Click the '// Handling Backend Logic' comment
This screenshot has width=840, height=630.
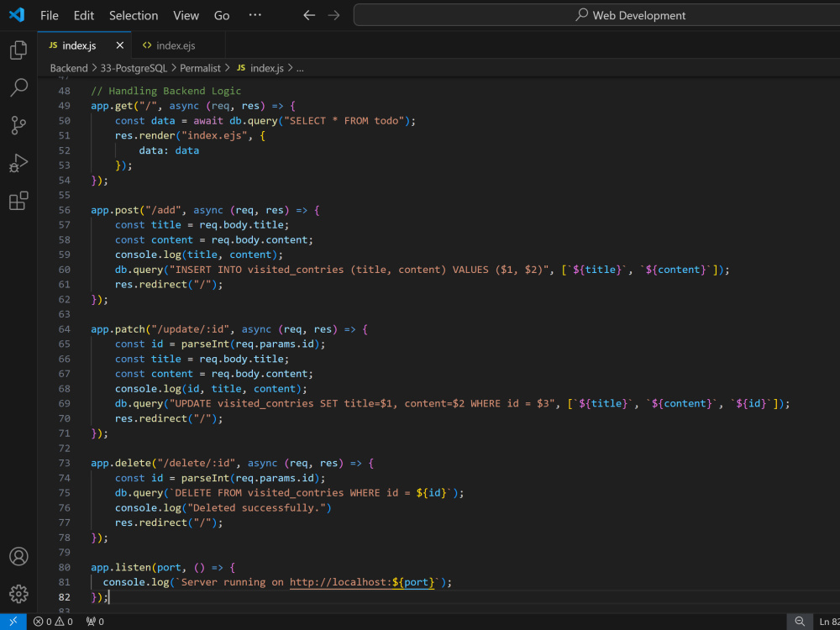166,91
